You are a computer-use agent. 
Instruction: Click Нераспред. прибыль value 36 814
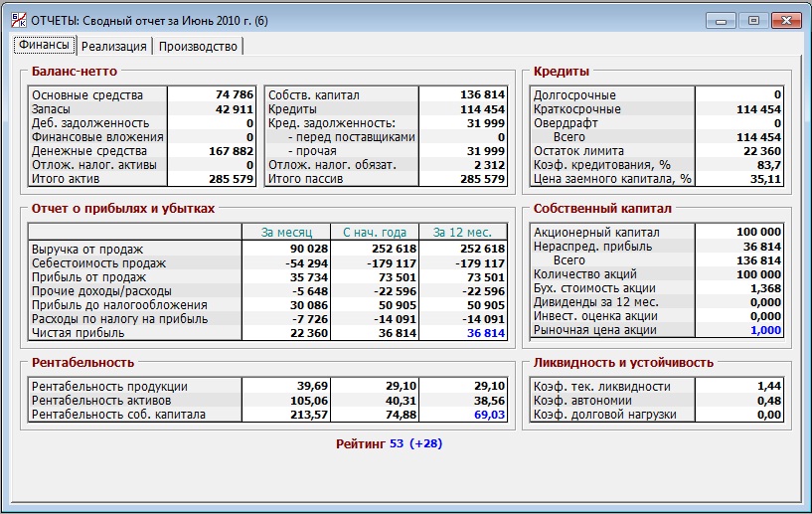click(x=762, y=247)
